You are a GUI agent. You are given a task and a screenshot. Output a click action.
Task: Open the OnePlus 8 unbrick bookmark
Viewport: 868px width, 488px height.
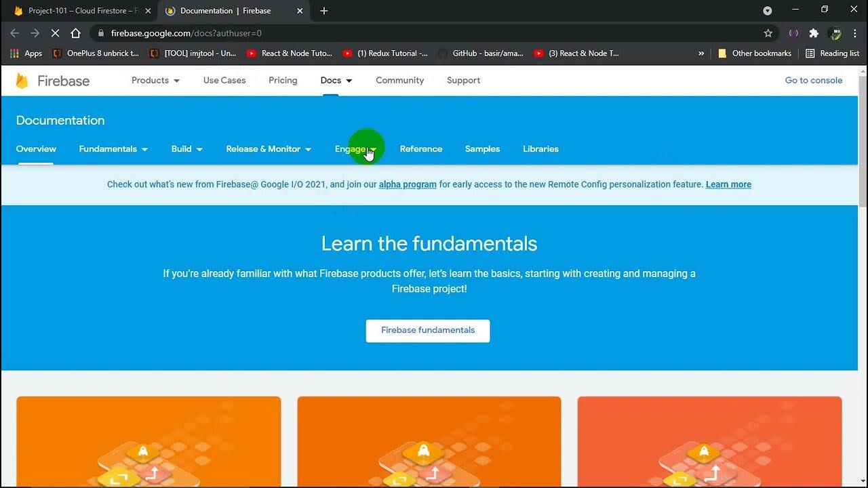[x=96, y=54]
